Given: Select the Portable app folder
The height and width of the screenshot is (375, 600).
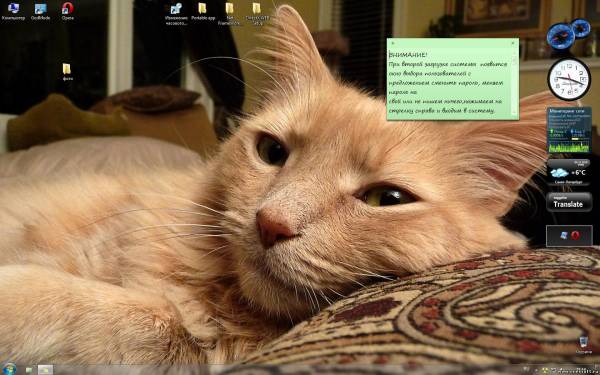Looking at the screenshot, I should [202, 11].
